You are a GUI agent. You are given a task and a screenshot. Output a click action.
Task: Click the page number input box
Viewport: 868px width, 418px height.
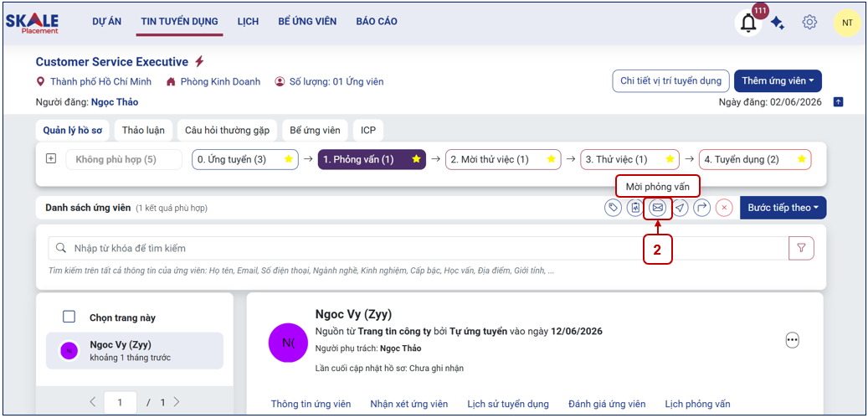click(121, 402)
